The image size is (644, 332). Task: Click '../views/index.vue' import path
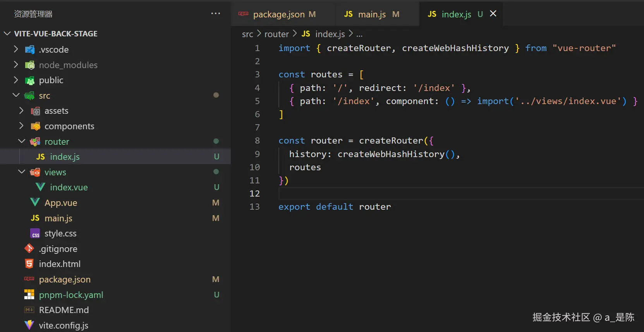click(x=568, y=101)
